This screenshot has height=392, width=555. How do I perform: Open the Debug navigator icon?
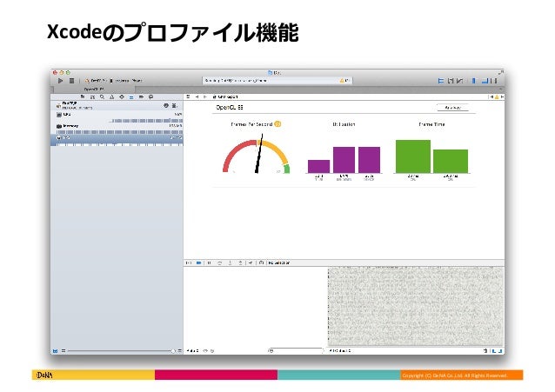131,97
